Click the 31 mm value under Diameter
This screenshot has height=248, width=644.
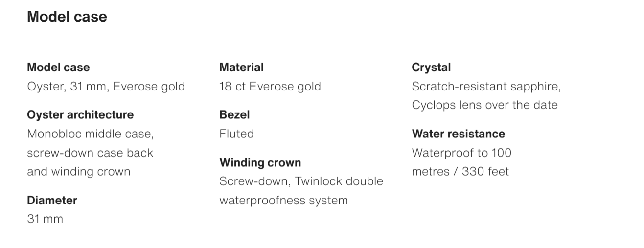coord(45,219)
